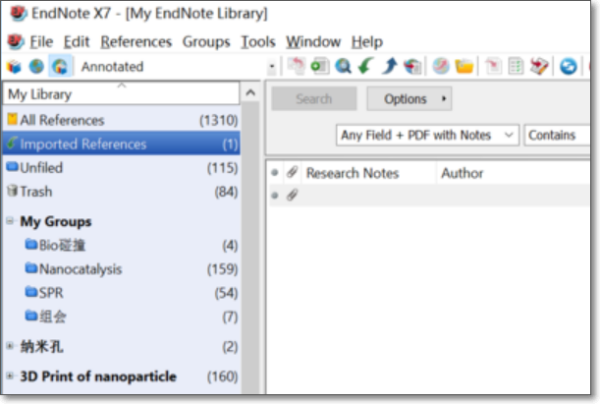
Task: Click the Open File folder icon
Action: point(464,67)
